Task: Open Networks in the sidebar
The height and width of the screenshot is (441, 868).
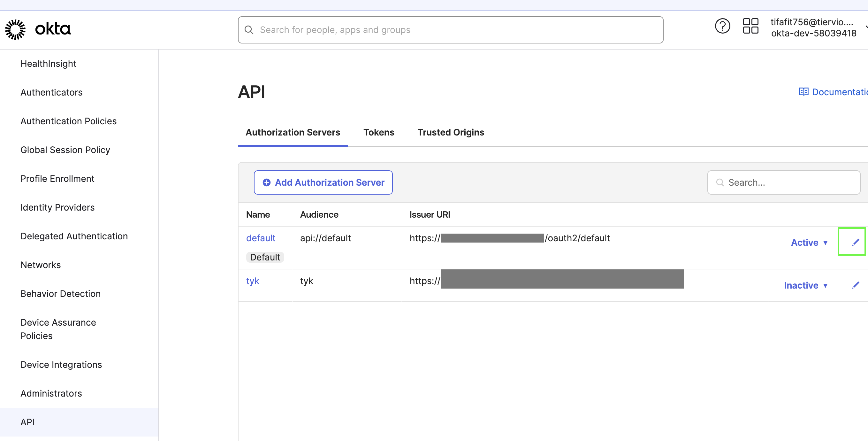Action: point(41,265)
